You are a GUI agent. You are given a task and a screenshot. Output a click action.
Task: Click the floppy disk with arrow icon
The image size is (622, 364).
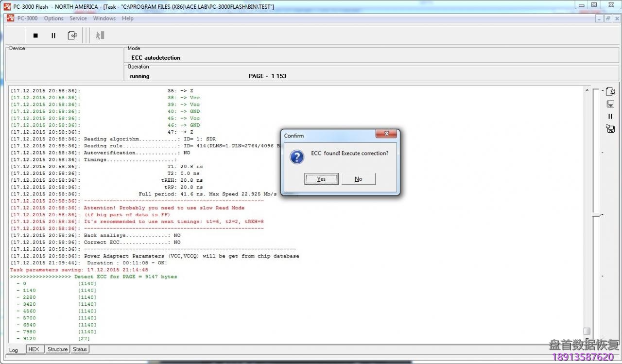(x=610, y=129)
